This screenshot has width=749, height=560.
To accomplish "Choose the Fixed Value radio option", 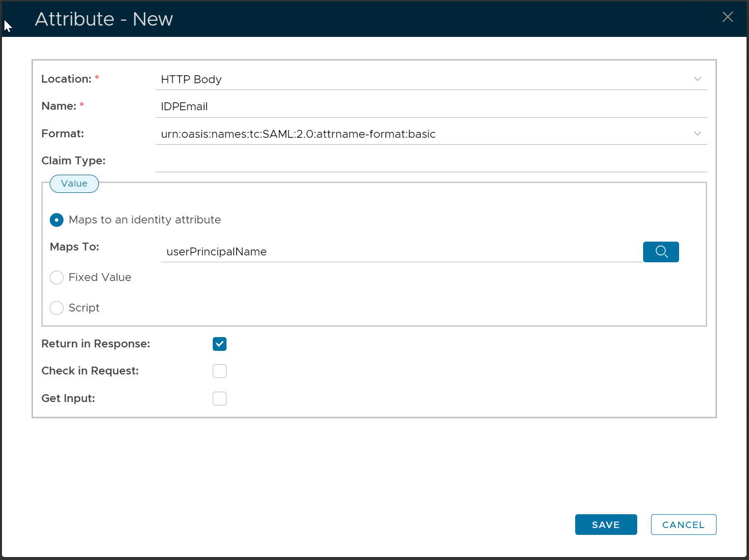I will [x=57, y=278].
